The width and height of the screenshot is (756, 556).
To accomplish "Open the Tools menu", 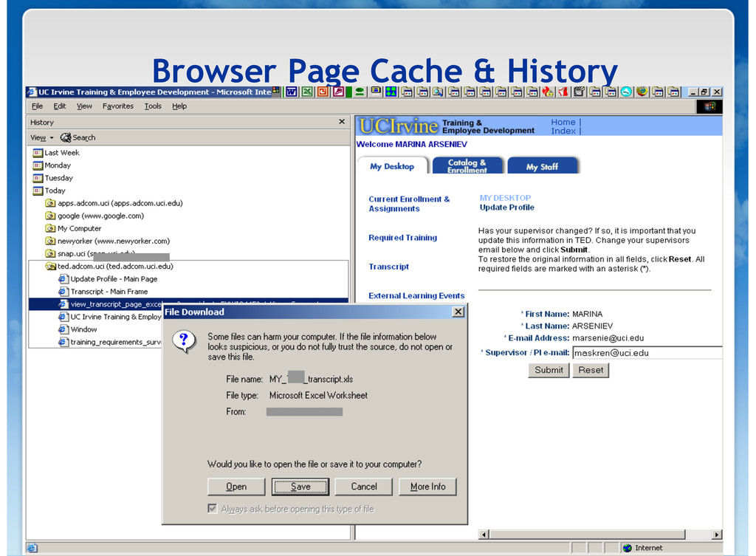I will click(x=153, y=106).
